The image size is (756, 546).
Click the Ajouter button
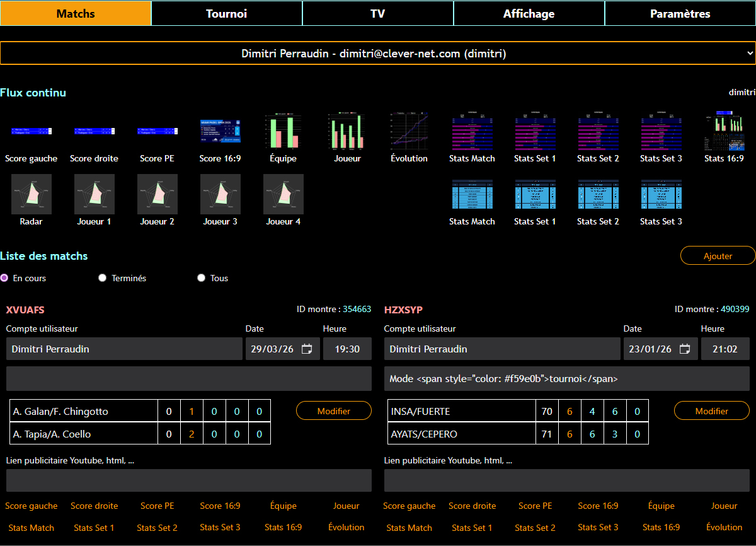click(x=718, y=255)
